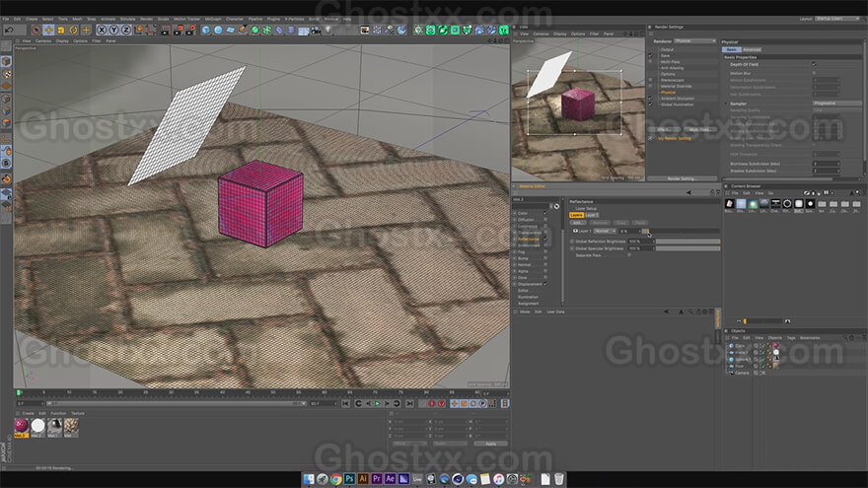Switch to the Basic tab
This screenshot has height=488, width=868.
[731, 50]
